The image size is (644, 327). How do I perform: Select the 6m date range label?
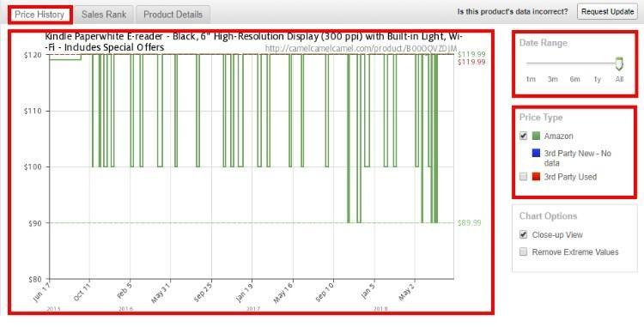574,79
